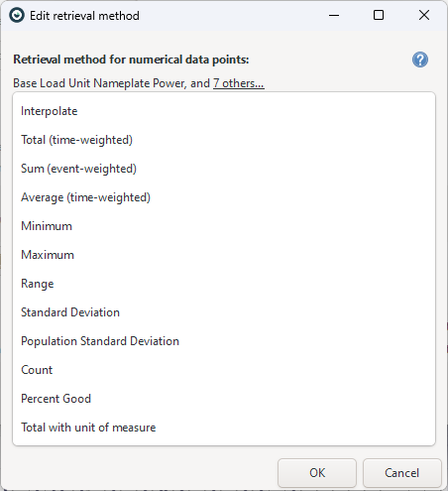Open the '7 others...' link
Screen dimensions: 448x491
(x=239, y=83)
